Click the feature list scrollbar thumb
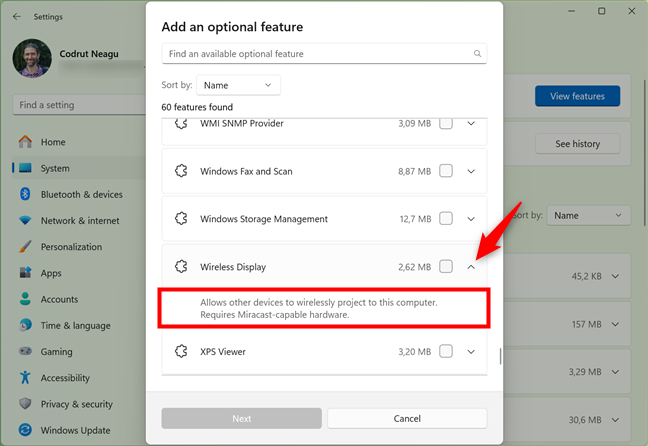Image resolution: width=648 pixels, height=446 pixels. pyautogui.click(x=500, y=356)
